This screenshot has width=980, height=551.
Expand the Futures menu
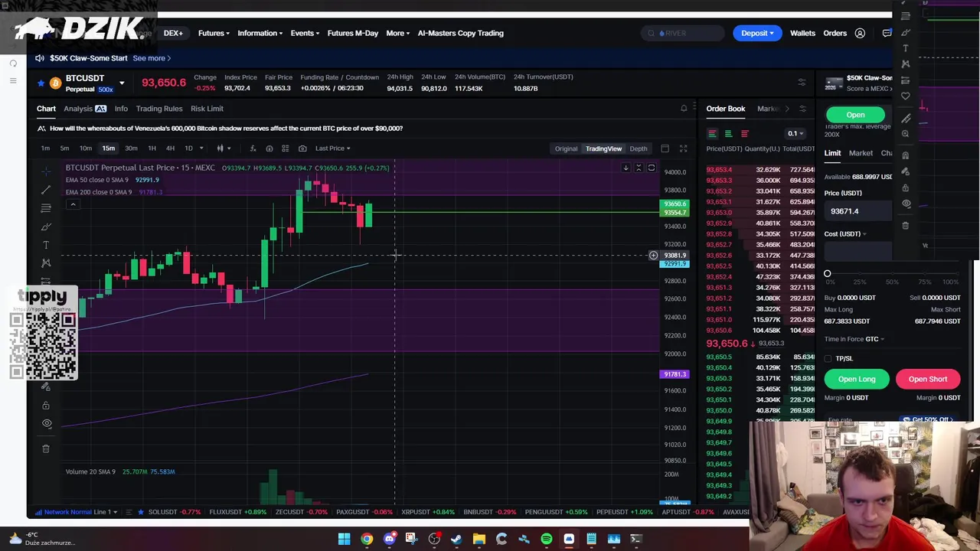(214, 33)
